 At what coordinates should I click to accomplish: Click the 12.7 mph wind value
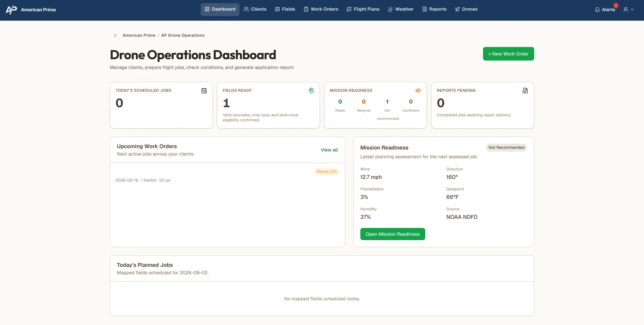[371, 177]
